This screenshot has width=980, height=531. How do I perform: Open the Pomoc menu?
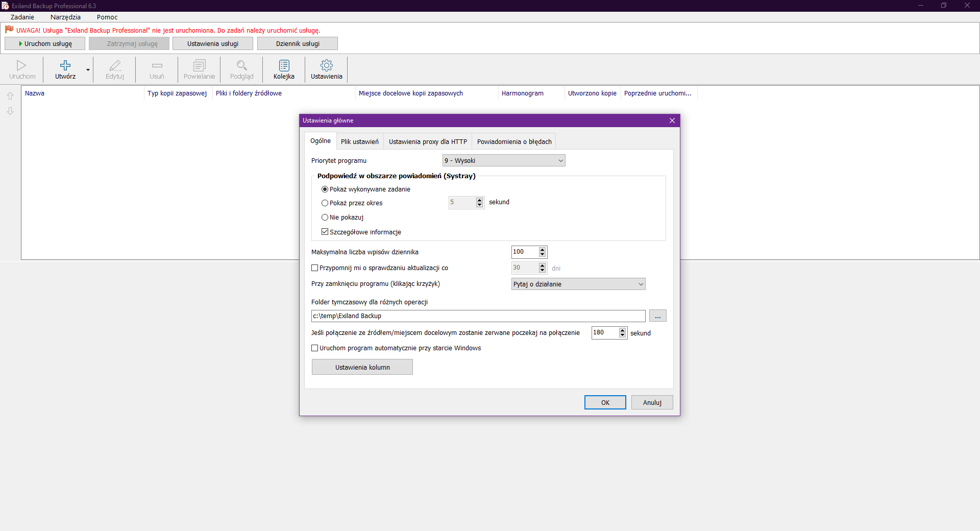tap(107, 17)
